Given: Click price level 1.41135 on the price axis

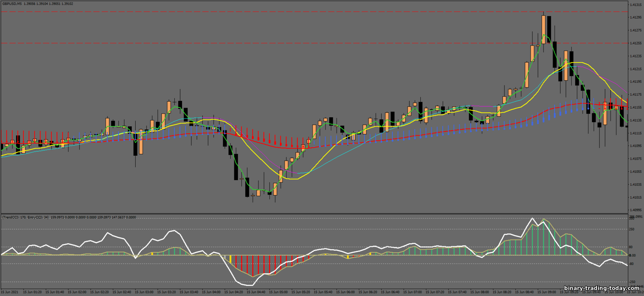Looking at the screenshot, I should pyautogui.click(x=635, y=120).
